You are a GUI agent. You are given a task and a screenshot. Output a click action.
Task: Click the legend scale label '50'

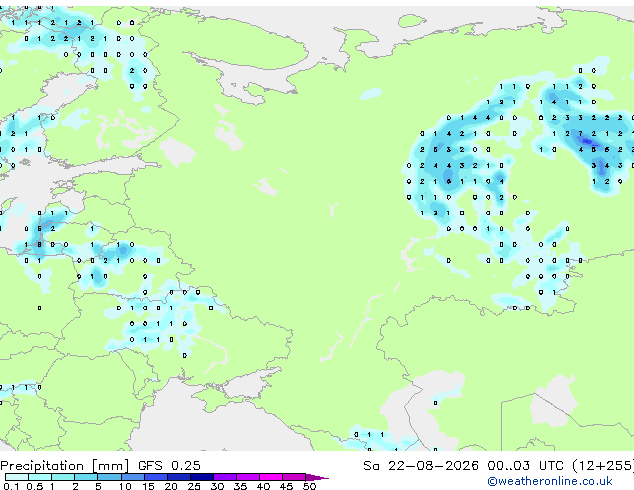pos(309,486)
